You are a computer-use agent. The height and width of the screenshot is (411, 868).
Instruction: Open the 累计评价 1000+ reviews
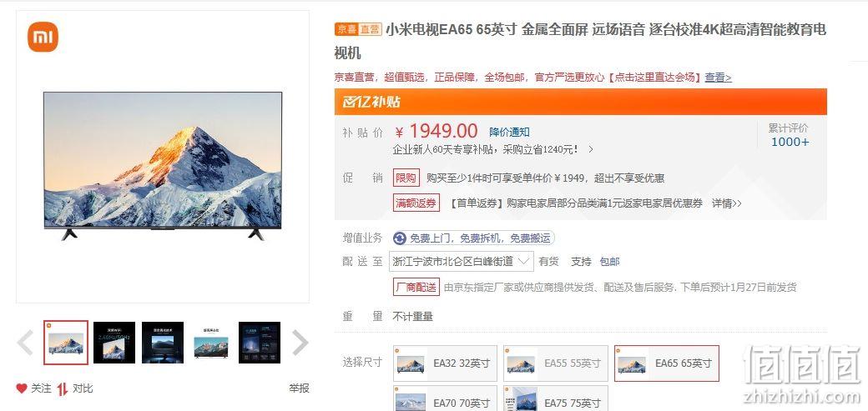[x=790, y=136]
